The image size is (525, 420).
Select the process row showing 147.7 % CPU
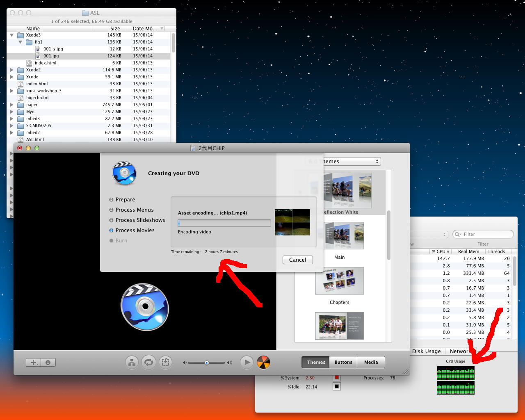[x=461, y=259]
